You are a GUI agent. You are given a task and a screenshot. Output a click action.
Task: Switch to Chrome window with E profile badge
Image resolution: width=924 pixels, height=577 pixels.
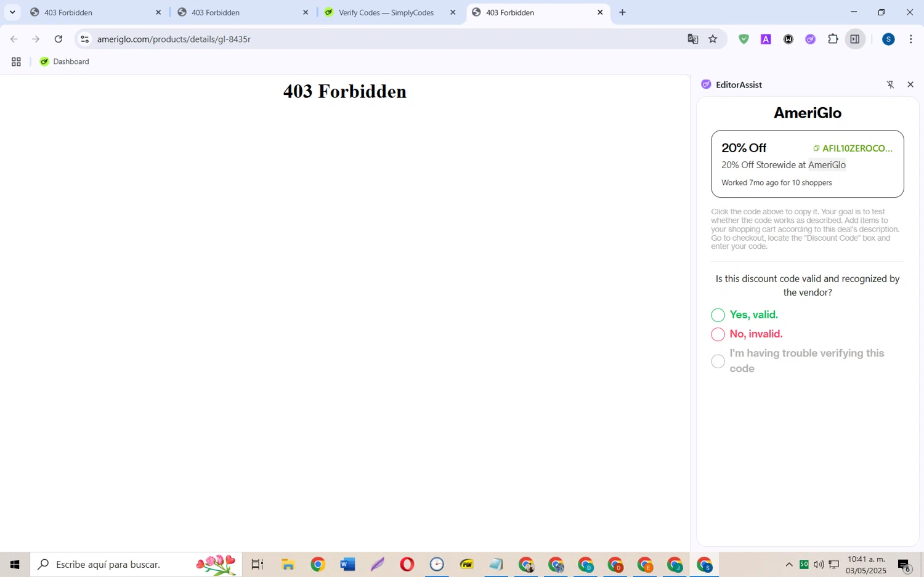645,564
